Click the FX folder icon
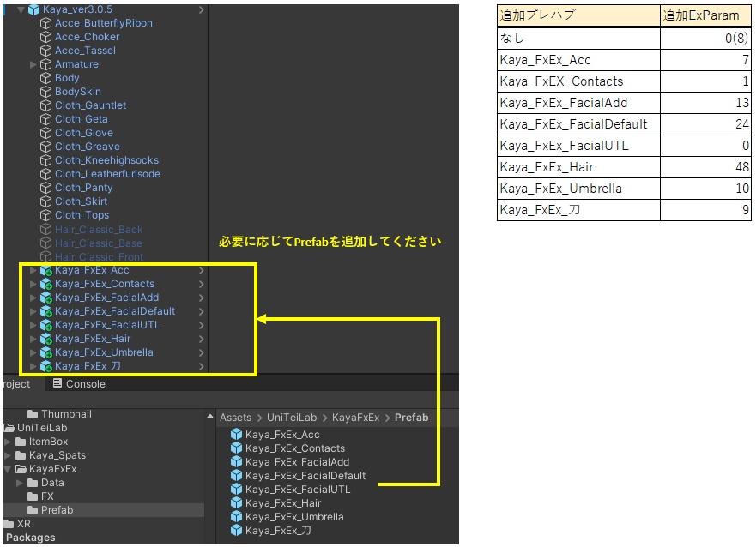756x547 pixels. 33,496
